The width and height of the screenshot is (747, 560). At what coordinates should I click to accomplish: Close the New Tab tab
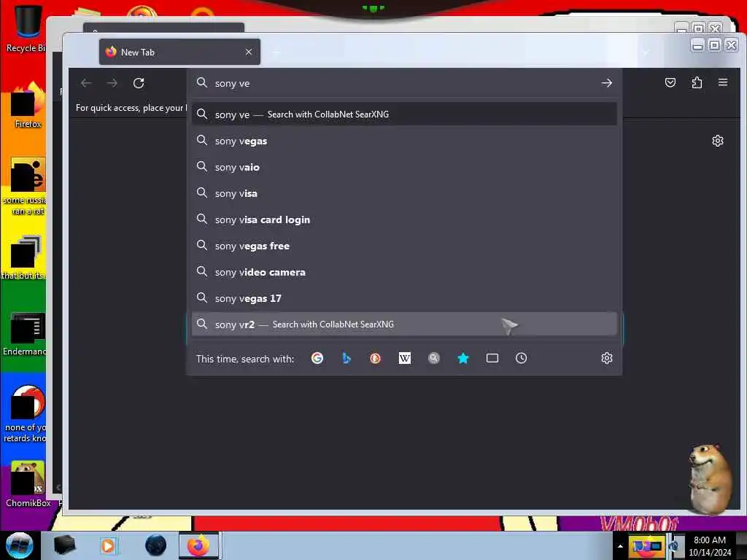[249, 52]
